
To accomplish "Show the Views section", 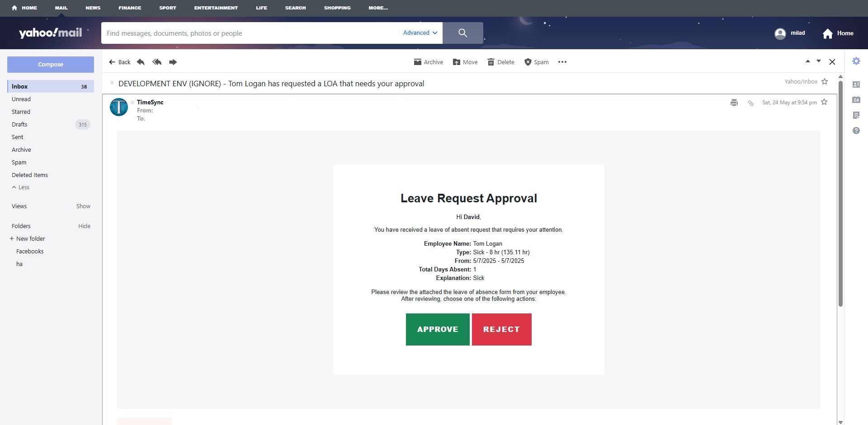I will (83, 206).
